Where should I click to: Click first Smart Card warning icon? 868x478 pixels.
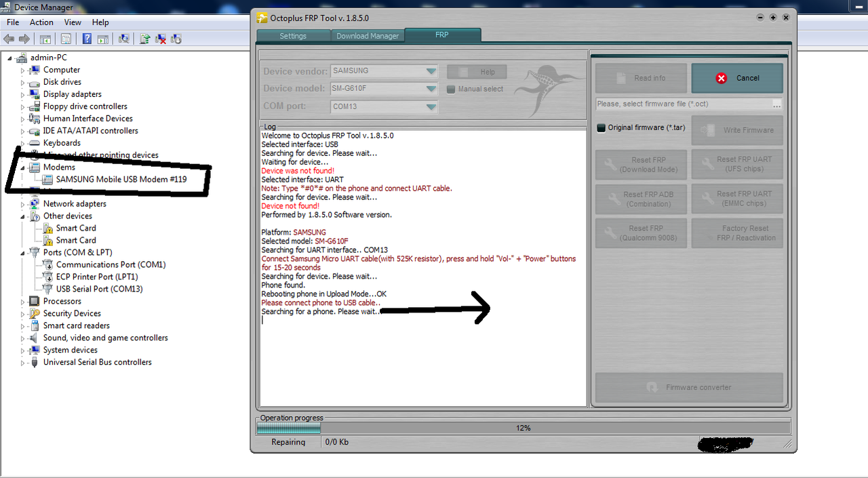(x=47, y=228)
